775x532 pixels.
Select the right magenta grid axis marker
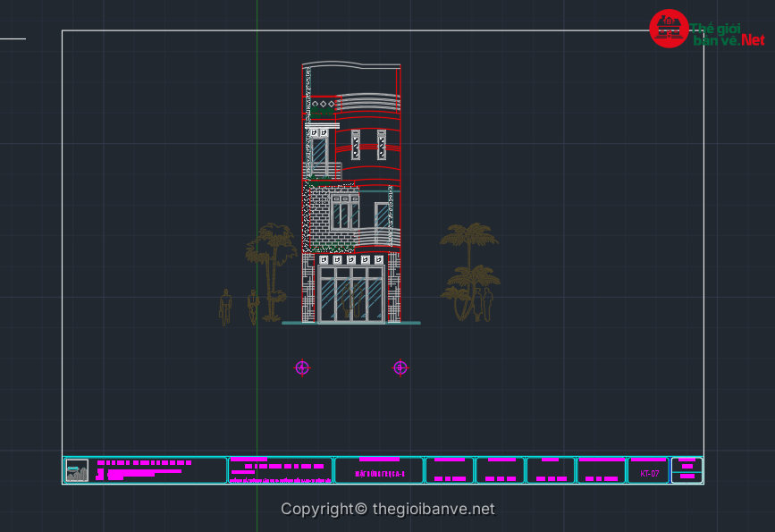(400, 367)
